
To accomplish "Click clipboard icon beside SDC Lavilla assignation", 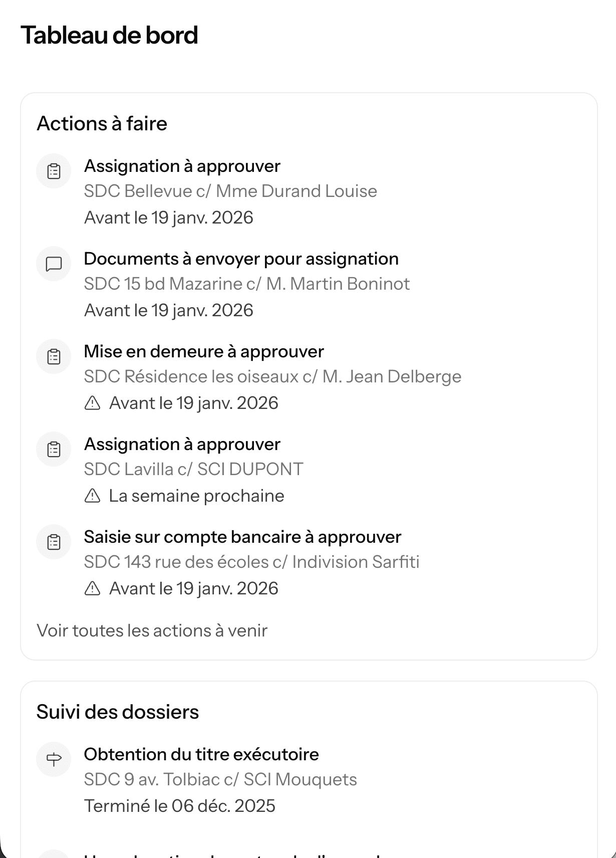I will click(x=54, y=449).
